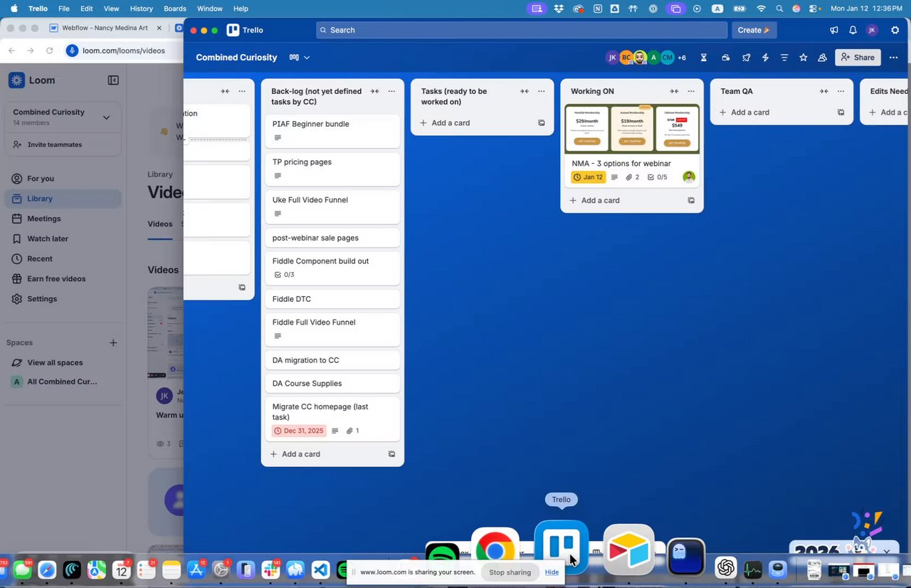Collapse the Tasks (ready to be worked on) list
This screenshot has height=588, width=911.
pos(525,91)
